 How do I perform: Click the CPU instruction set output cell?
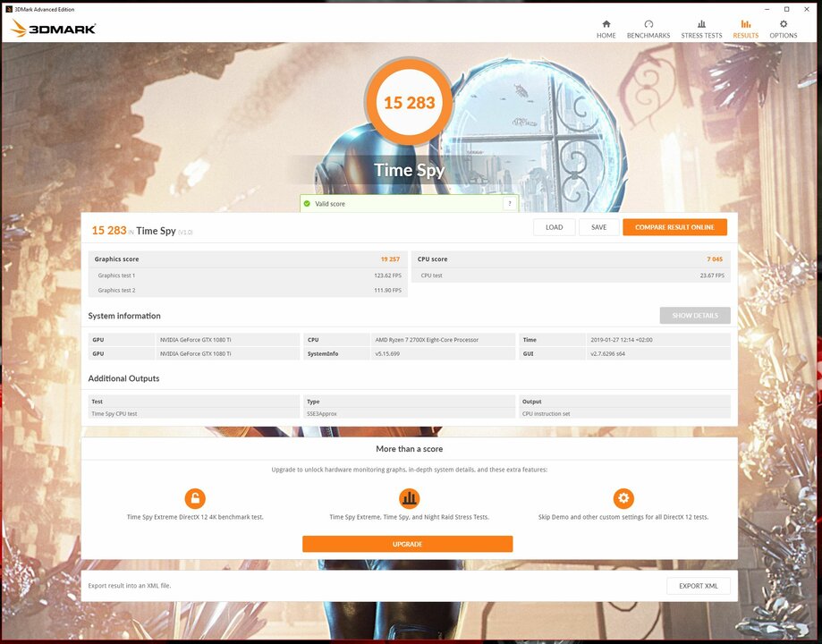click(624, 414)
